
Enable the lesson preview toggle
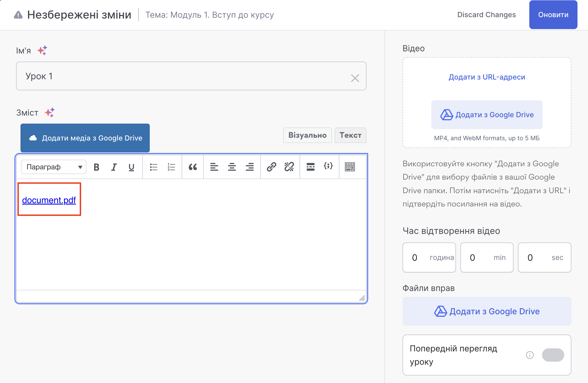pyautogui.click(x=553, y=355)
